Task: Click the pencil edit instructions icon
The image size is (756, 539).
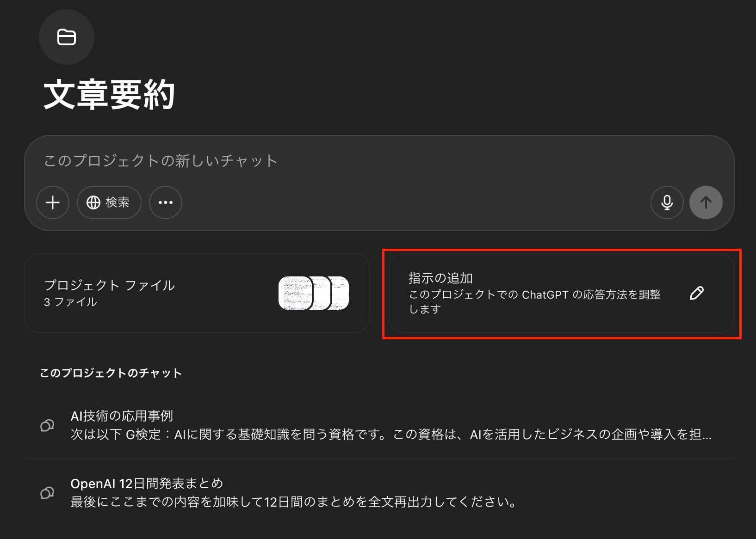Action: (x=696, y=293)
